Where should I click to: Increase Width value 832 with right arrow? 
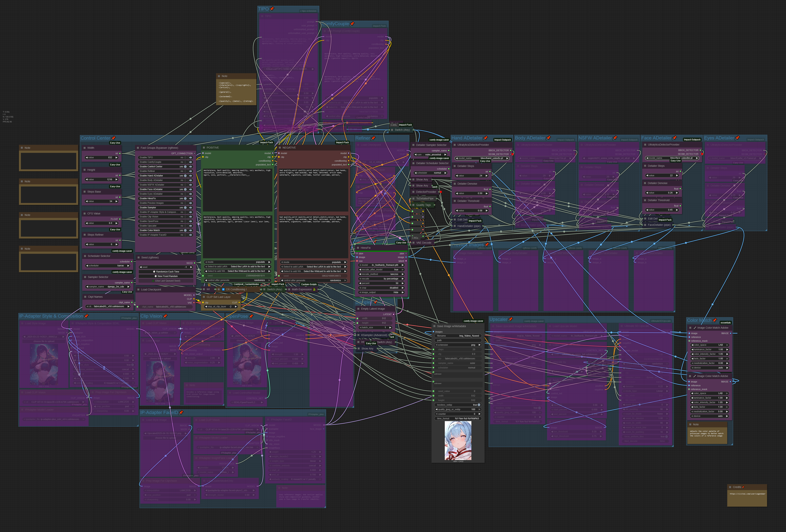(x=117, y=158)
